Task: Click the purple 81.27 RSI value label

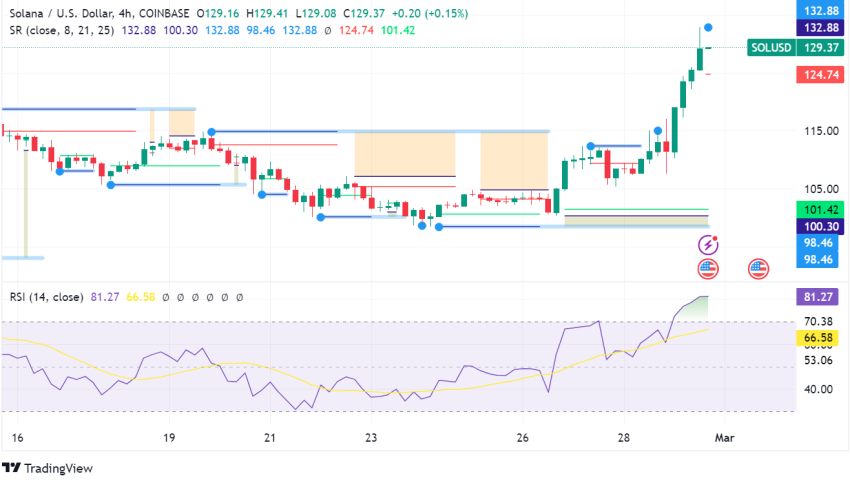Action: pos(817,297)
